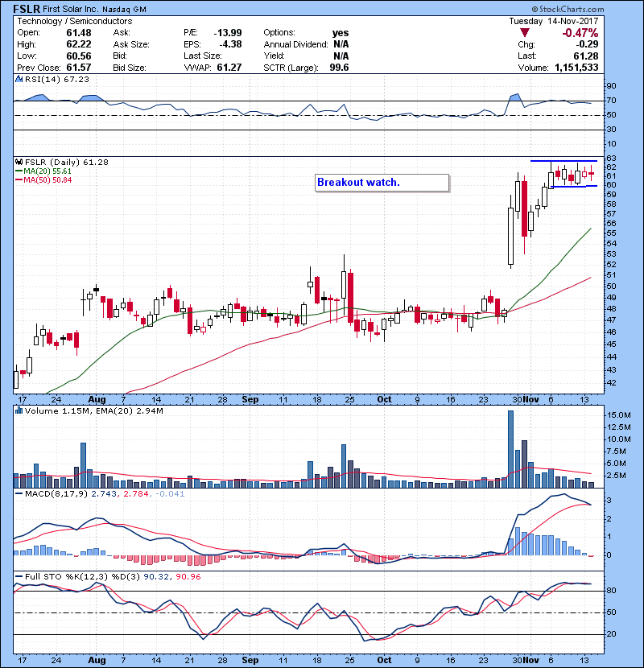Click the "Bid Size:" label
The image size is (644, 668).
[130, 68]
